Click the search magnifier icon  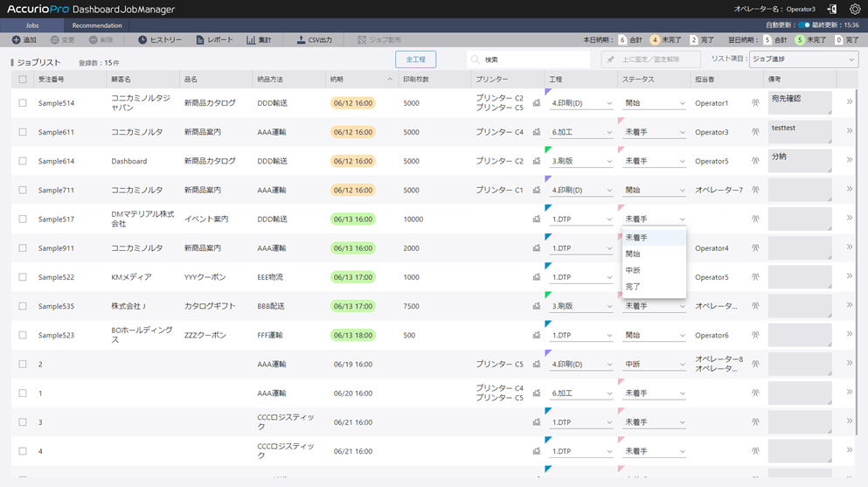click(475, 59)
